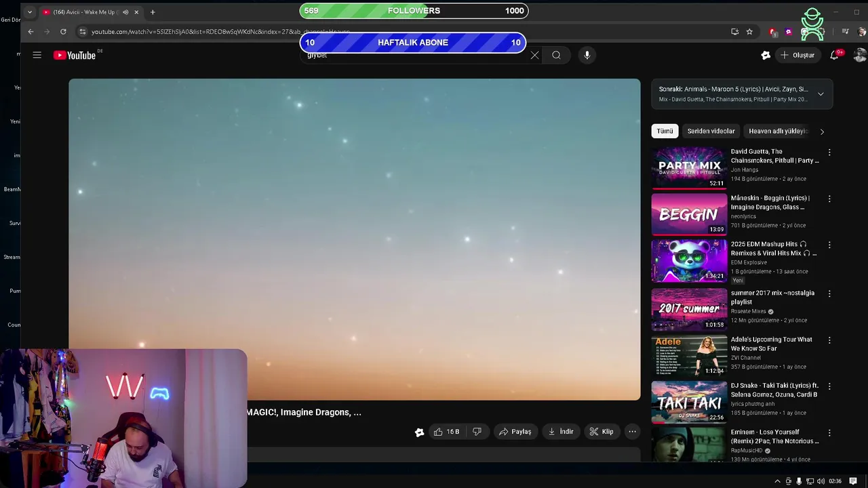
Task: Open the taskbar network icon
Action: 810,481
